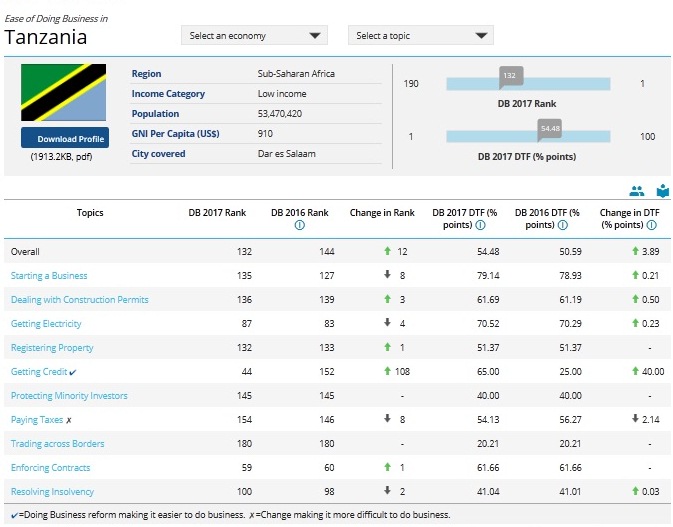Click the DB 2017 Rank 132 slider marker
Image resolution: width=673 pixels, height=527 pixels.
click(510, 76)
